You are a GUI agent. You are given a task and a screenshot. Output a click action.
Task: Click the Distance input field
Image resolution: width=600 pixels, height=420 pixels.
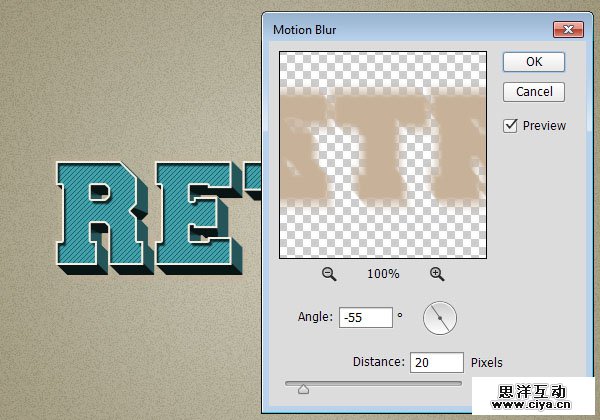[437, 362]
